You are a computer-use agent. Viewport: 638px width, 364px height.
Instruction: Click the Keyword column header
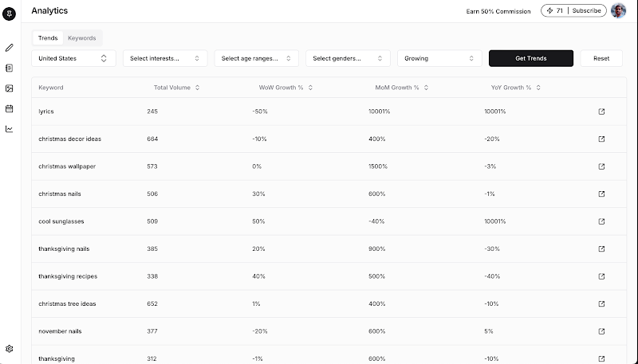pyautogui.click(x=51, y=88)
